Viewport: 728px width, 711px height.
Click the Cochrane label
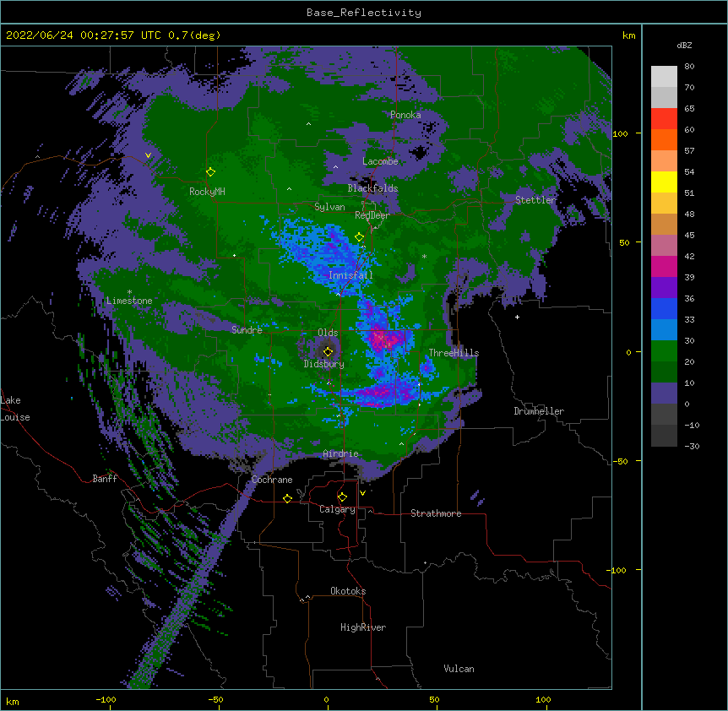click(x=272, y=480)
